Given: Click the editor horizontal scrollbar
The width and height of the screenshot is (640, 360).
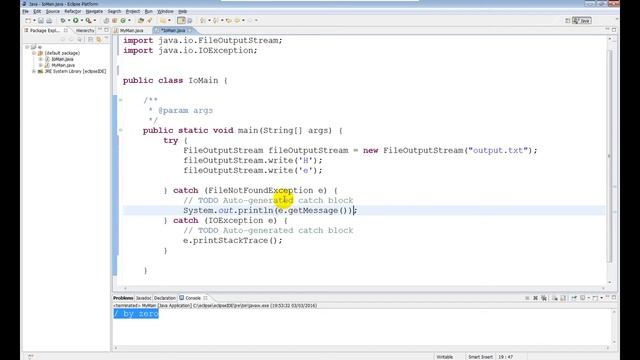Looking at the screenshot, I should (363, 288).
